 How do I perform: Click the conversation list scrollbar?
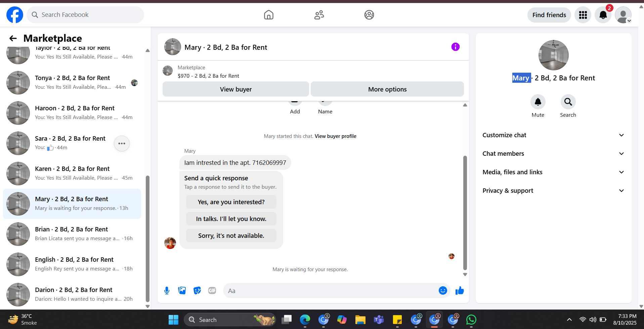click(147, 239)
